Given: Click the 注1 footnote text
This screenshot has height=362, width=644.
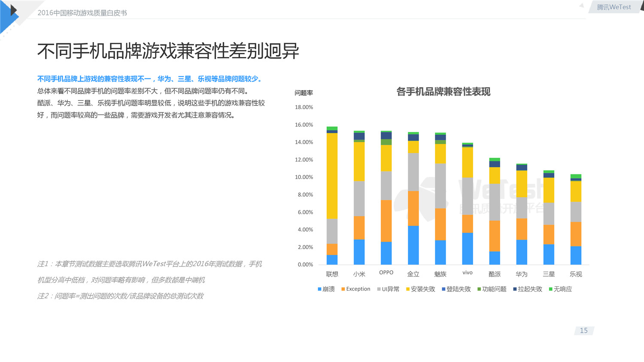Looking at the screenshot, I should [x=149, y=272].
